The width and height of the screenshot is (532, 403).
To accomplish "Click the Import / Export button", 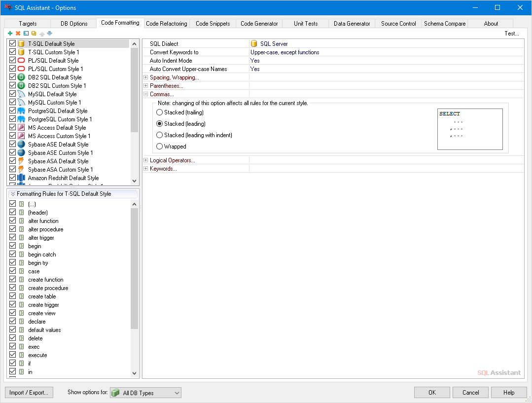I will coord(29,393).
